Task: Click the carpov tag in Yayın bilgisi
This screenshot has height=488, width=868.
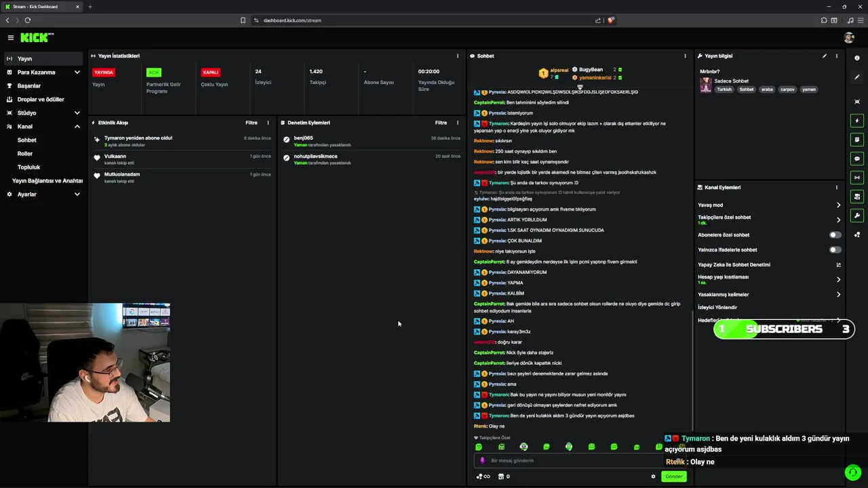Action: [x=787, y=89]
